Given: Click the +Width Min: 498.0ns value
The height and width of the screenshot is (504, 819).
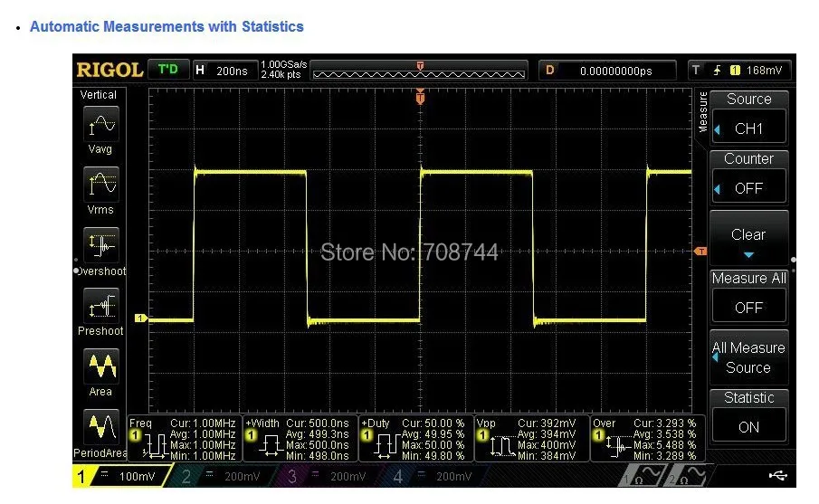Looking at the screenshot, I should coord(317,456).
